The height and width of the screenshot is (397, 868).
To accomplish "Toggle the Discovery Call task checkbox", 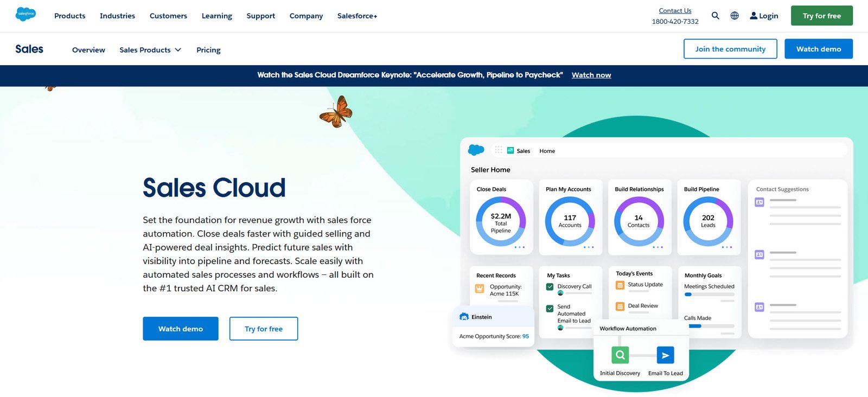I will coord(550,287).
